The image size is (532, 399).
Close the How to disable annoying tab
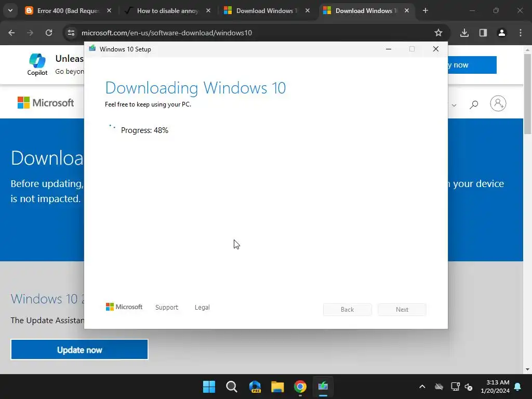point(208,10)
